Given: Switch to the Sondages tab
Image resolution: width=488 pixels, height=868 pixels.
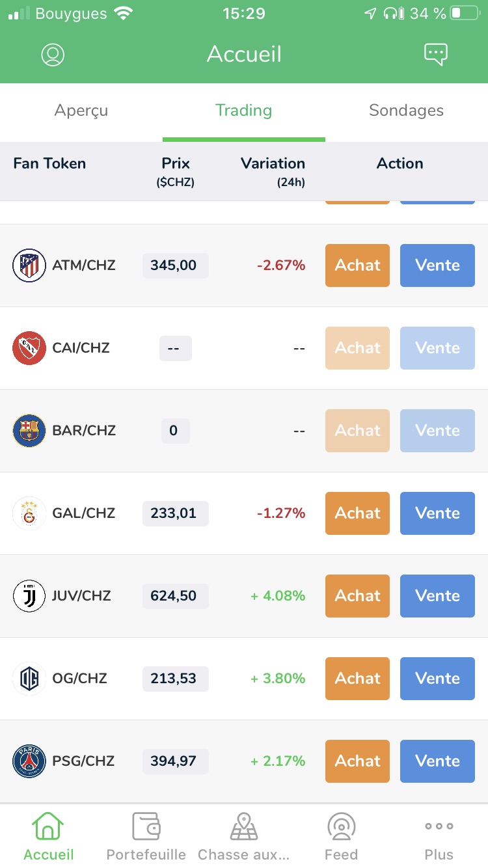Looking at the screenshot, I should [406, 111].
